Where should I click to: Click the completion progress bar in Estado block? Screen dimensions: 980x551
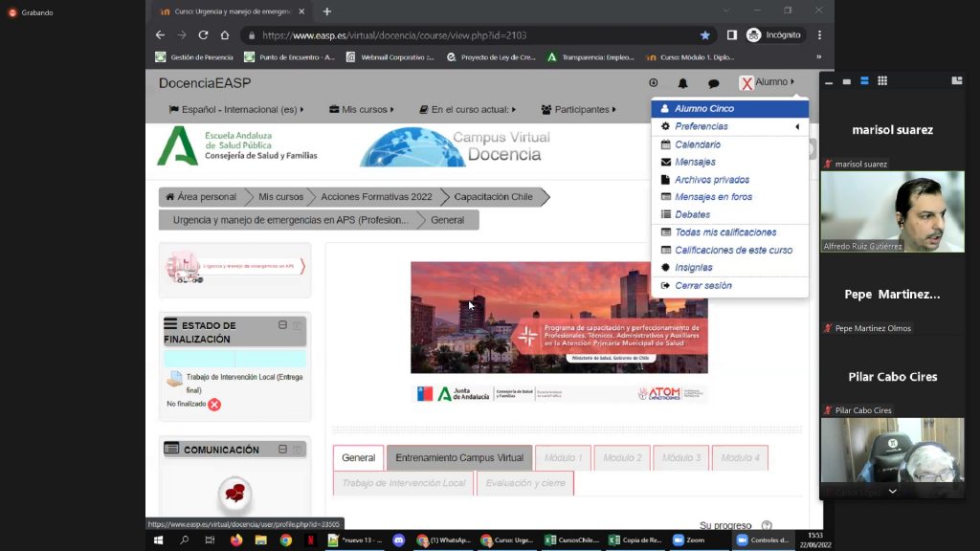234,359
